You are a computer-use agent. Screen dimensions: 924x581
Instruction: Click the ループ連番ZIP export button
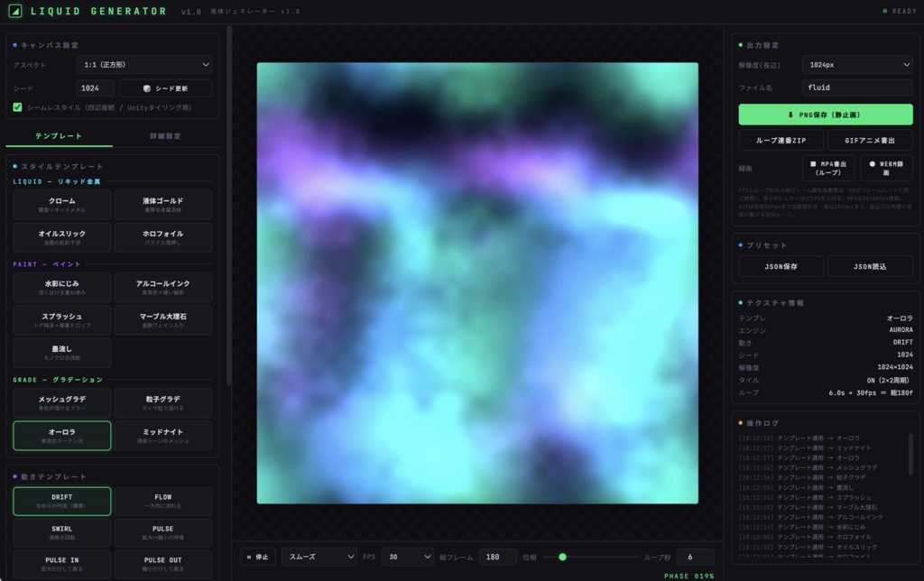click(x=781, y=140)
